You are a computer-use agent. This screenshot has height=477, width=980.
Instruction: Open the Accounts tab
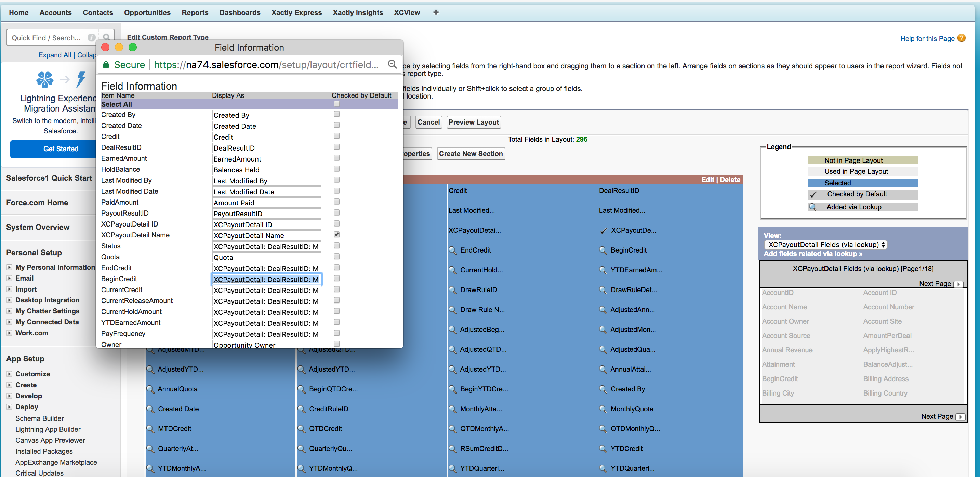click(x=55, y=13)
